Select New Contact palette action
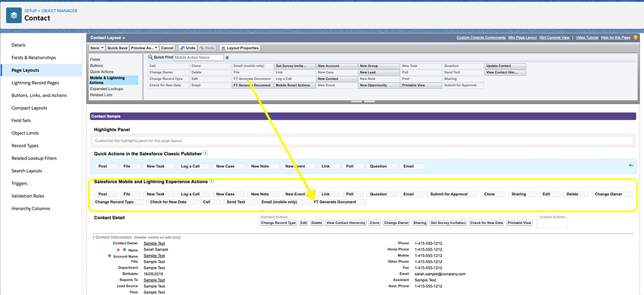The height and width of the screenshot is (295, 644). point(336,79)
